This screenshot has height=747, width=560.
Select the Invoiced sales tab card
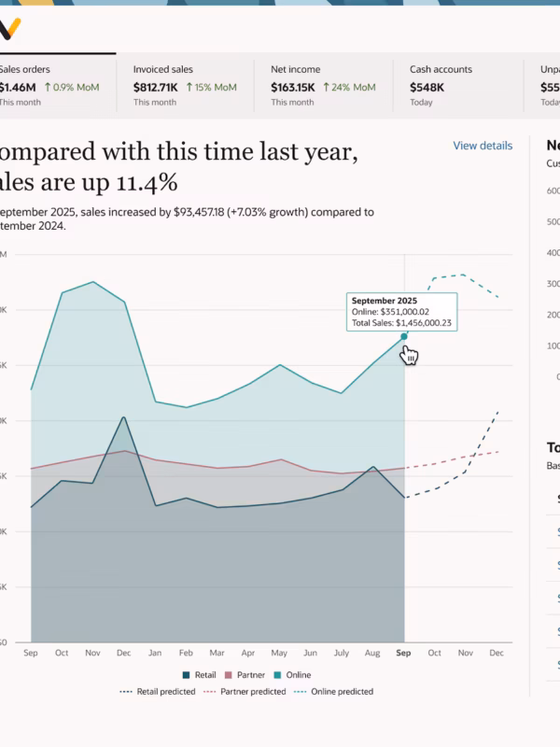click(185, 85)
